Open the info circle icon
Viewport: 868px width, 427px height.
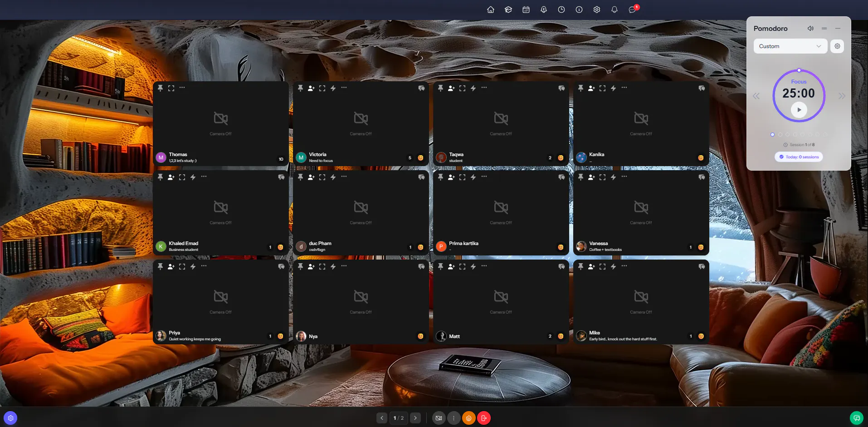[x=579, y=10]
